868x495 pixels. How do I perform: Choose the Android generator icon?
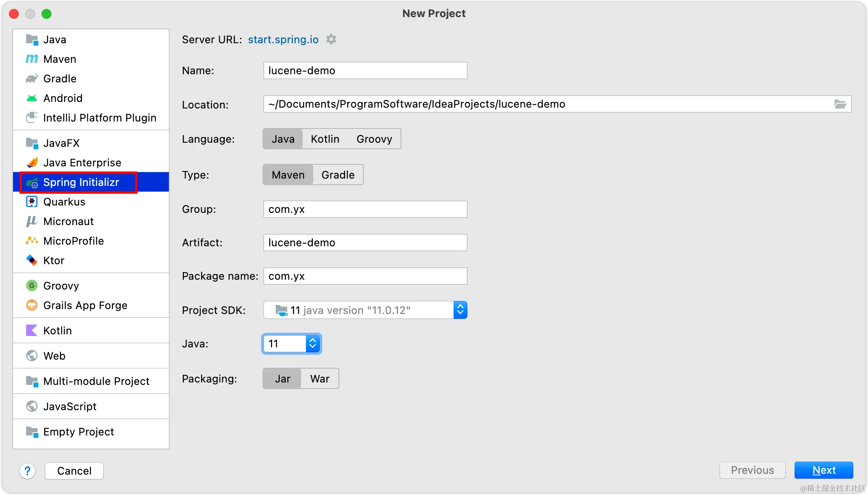coord(32,98)
